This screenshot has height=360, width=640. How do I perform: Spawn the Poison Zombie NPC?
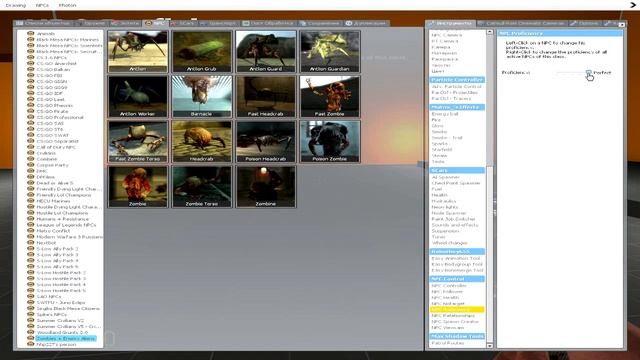330,141
